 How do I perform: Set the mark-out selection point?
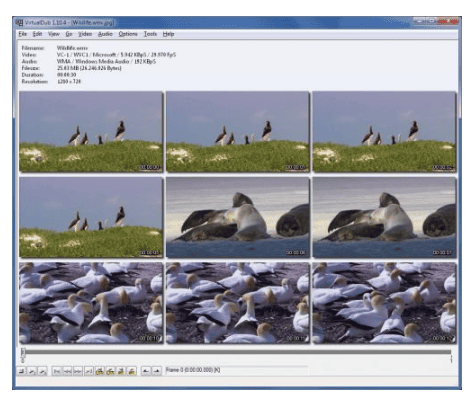[156, 371]
